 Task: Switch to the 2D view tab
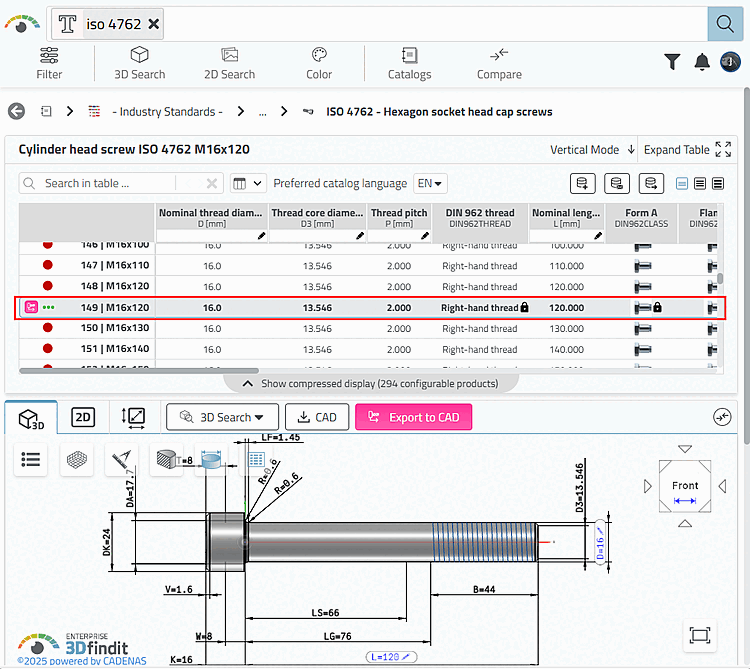(83, 417)
